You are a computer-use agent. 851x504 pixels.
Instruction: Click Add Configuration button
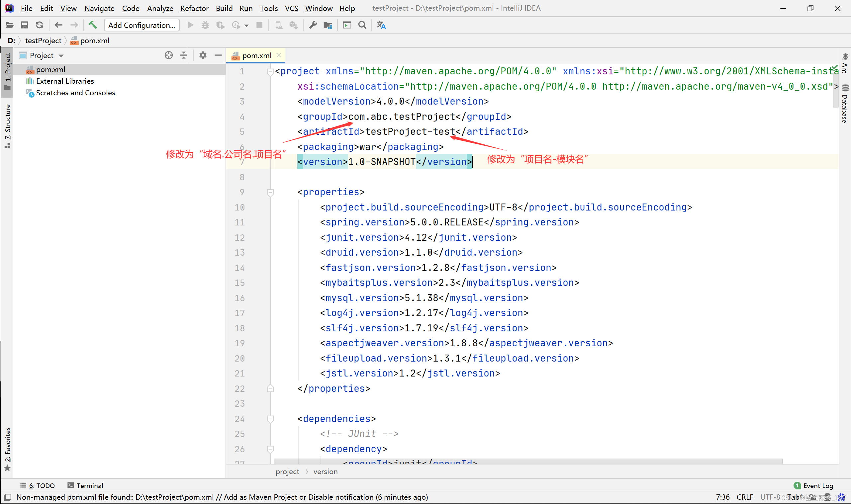tap(142, 25)
